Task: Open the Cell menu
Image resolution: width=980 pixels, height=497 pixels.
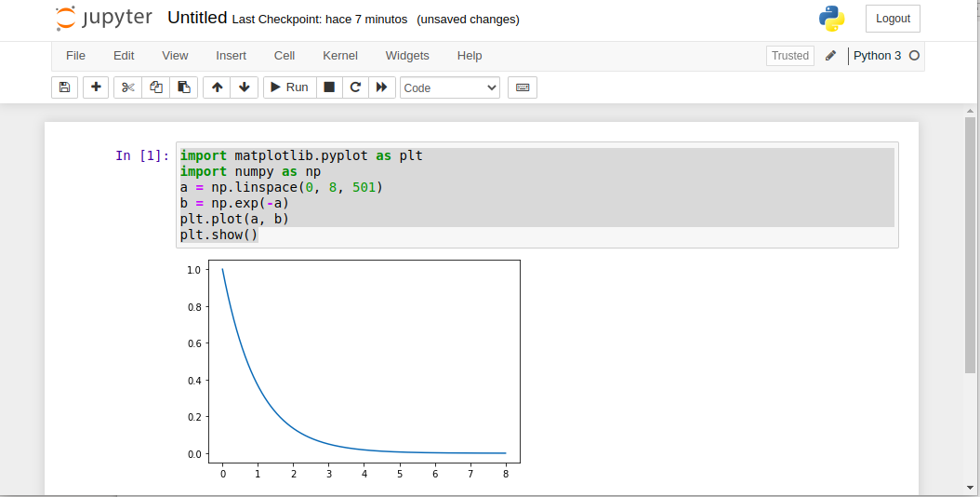Action: click(x=285, y=56)
